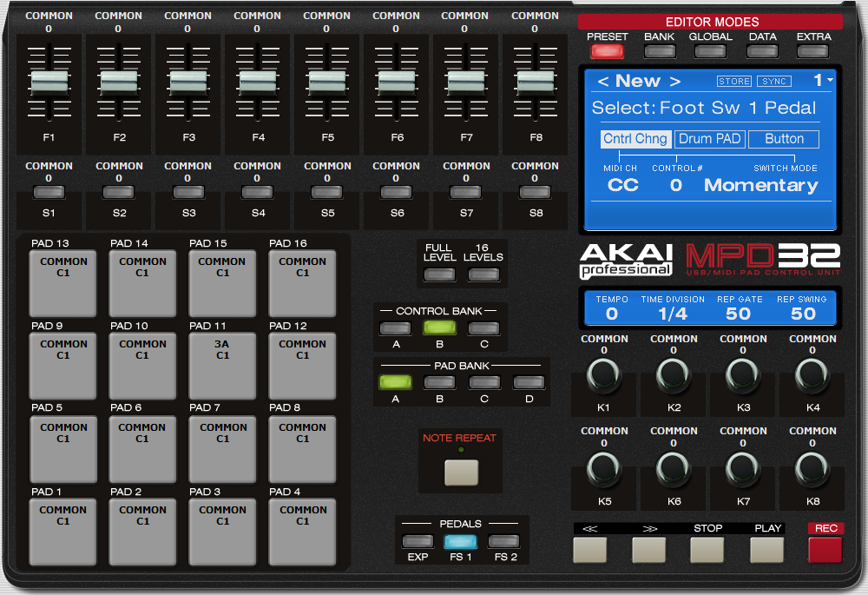The image size is (868, 595).
Task: Click the STOP transport button
Action: click(x=707, y=549)
